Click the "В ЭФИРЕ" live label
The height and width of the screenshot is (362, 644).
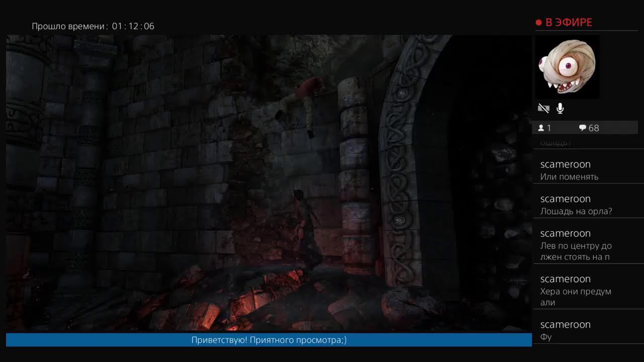click(569, 23)
